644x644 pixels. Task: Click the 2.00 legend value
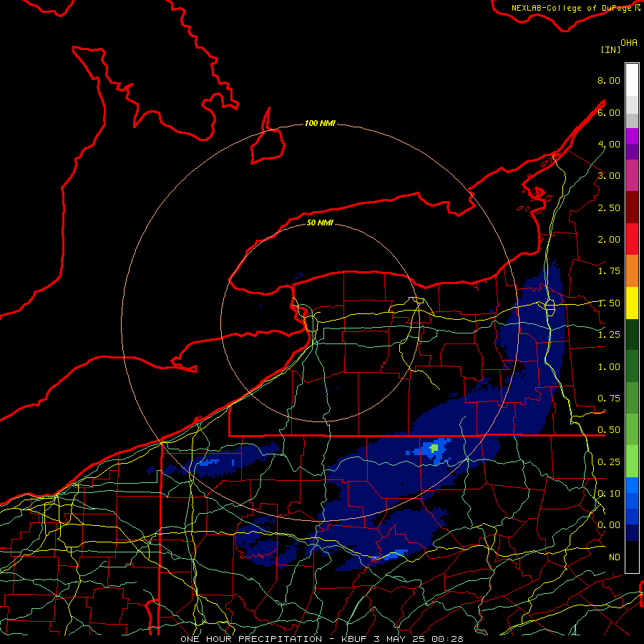point(609,240)
